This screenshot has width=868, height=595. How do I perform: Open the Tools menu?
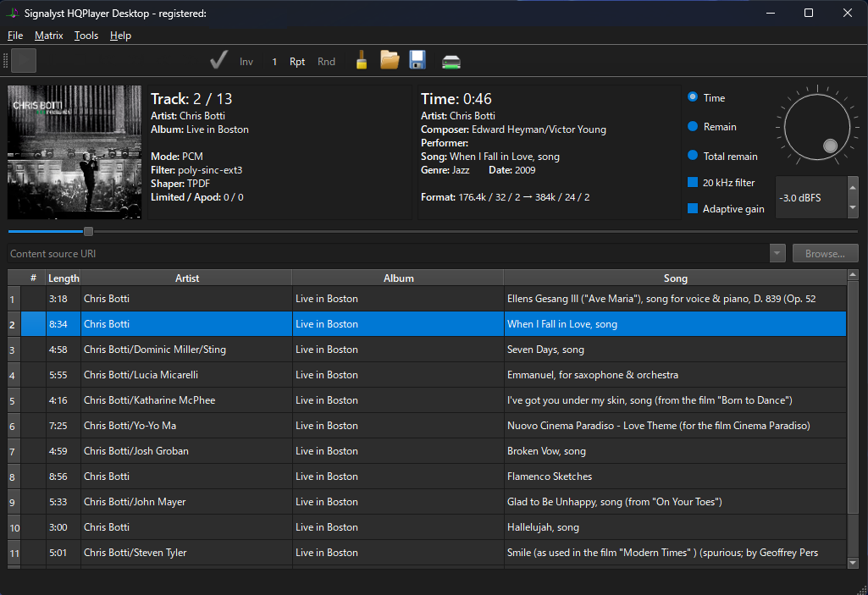pyautogui.click(x=86, y=36)
